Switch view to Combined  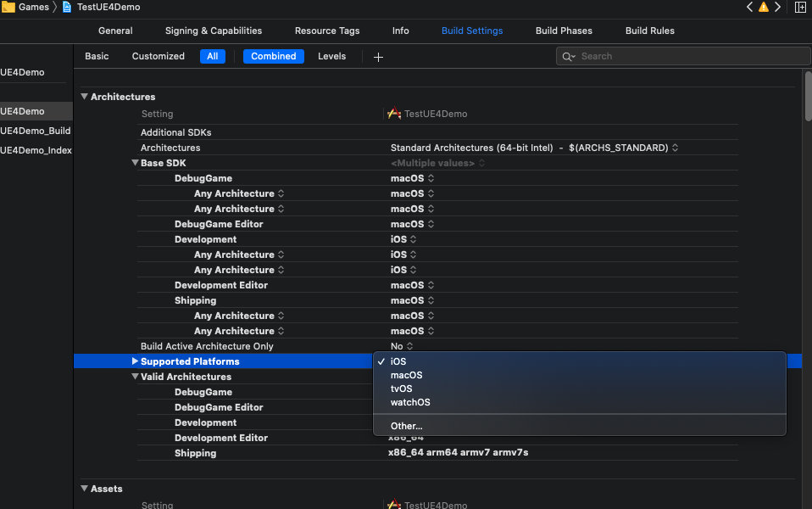pyautogui.click(x=274, y=56)
